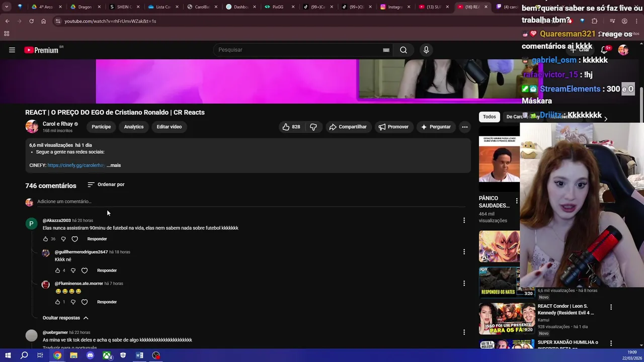Go to YouTube Premium home logo

tap(41, 50)
